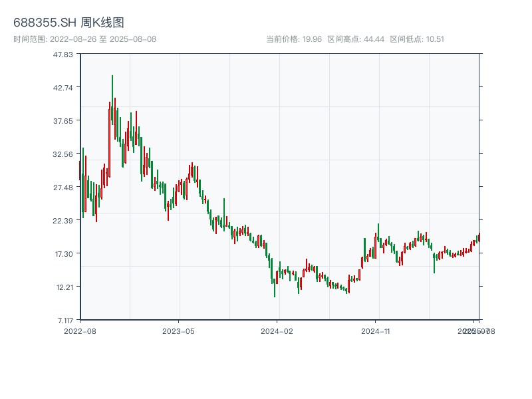Click the y-axis value 37.65

pos(63,121)
